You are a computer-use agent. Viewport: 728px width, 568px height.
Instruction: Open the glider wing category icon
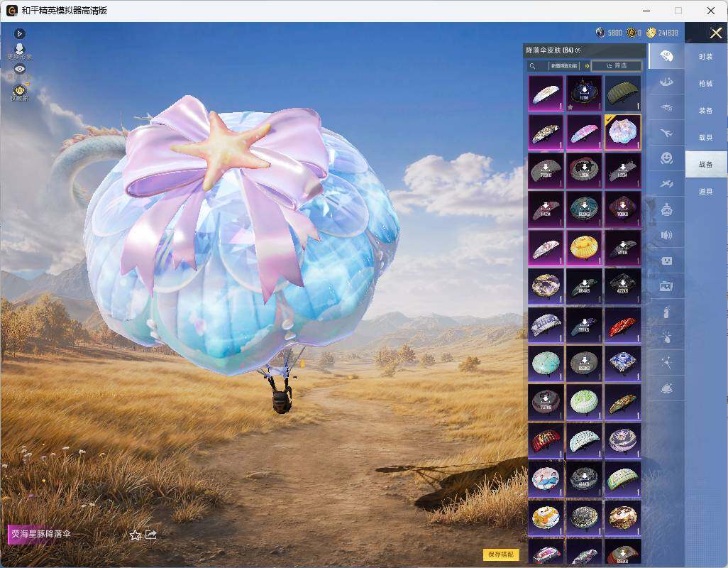(666, 82)
